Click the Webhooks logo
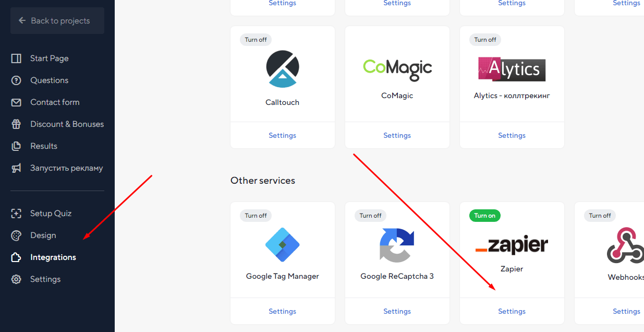644x332 pixels. pyautogui.click(x=625, y=245)
